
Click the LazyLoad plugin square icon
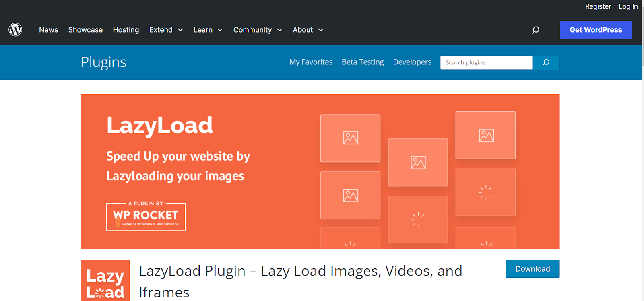point(105,280)
